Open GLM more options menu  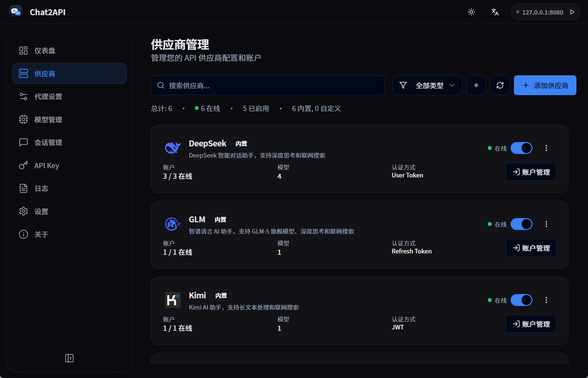[x=546, y=224]
